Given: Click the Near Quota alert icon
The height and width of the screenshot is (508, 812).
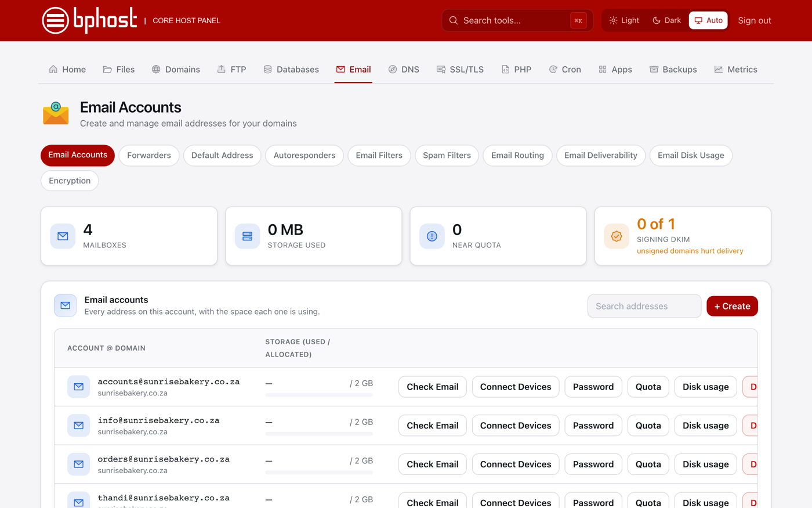Looking at the screenshot, I should [x=432, y=236].
